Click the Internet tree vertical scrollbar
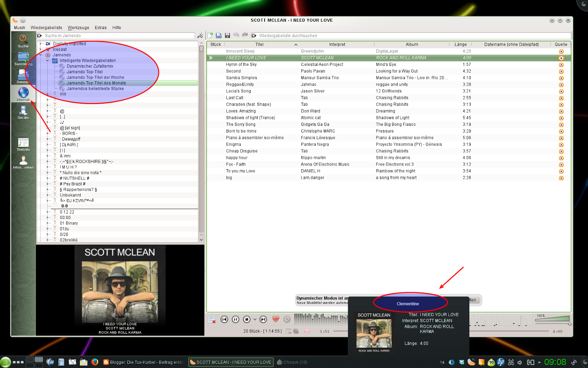 [201, 141]
